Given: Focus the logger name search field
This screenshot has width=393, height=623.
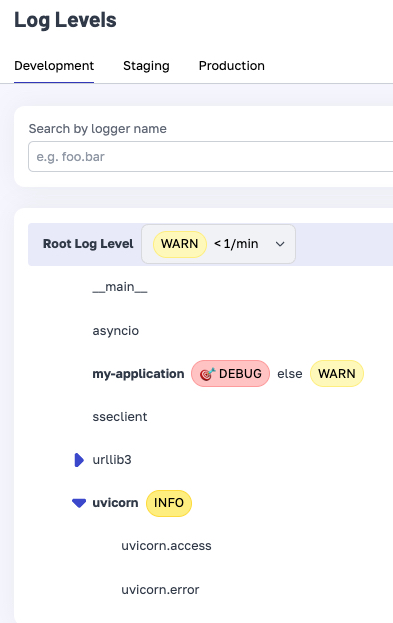Looking at the screenshot, I should (211, 157).
